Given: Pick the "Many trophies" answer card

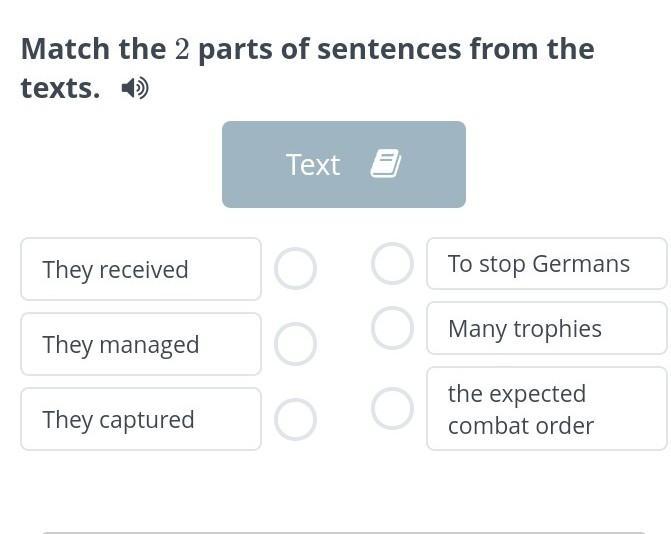Looking at the screenshot, I should [546, 328].
